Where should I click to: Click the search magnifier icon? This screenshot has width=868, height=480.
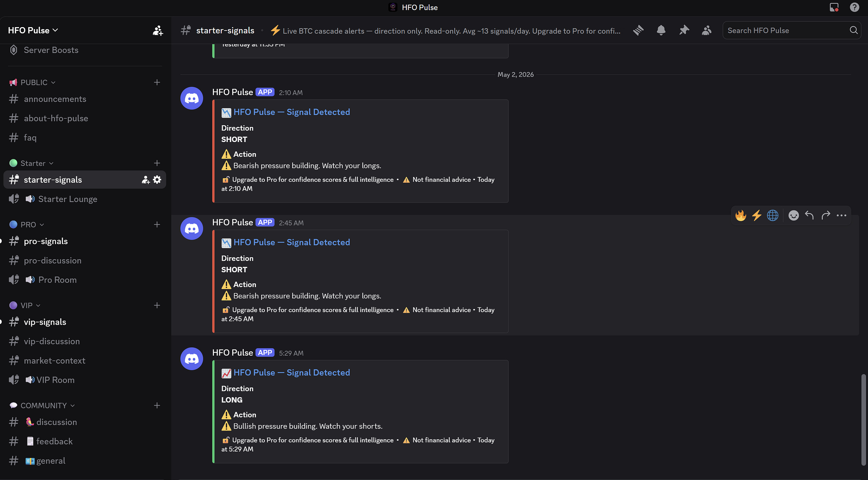pyautogui.click(x=854, y=31)
